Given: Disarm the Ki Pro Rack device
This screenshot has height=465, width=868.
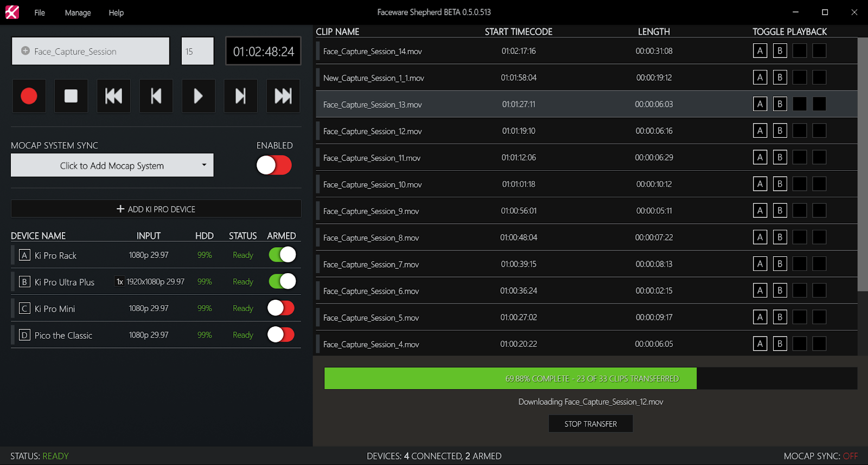Looking at the screenshot, I should click(x=282, y=255).
